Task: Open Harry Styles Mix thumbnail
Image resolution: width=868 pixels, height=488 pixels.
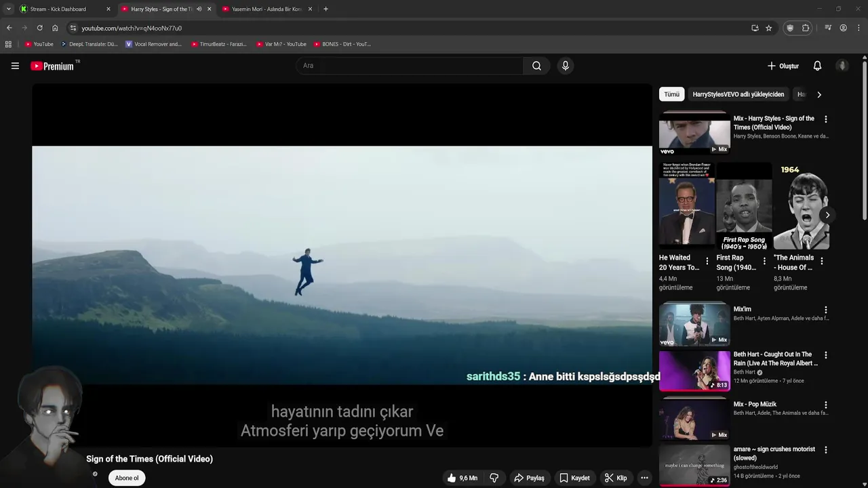Action: [x=694, y=133]
